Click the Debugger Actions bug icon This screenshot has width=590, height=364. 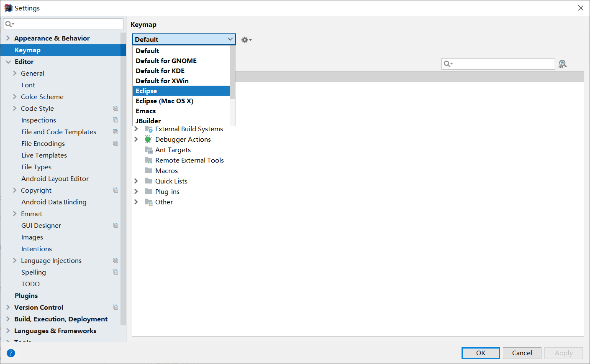coord(148,139)
